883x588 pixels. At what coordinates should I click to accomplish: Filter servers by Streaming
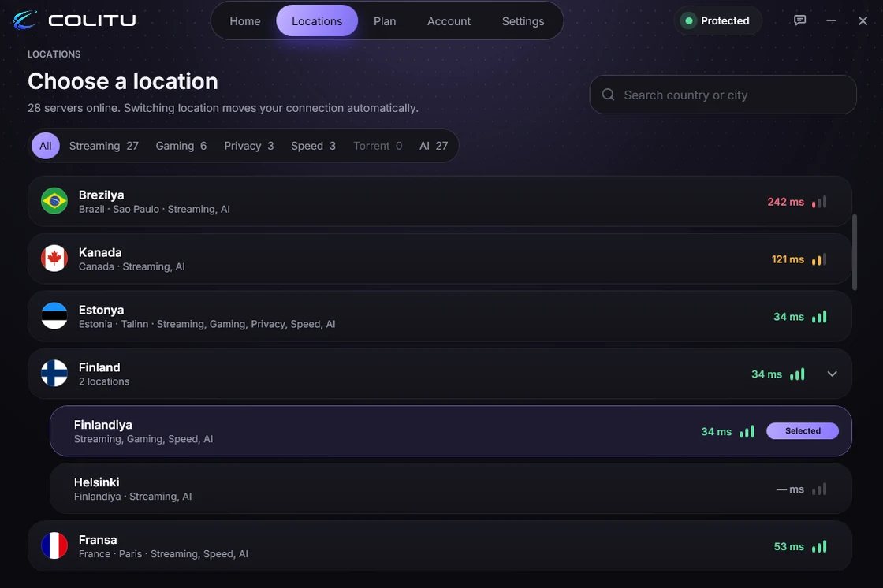103,146
